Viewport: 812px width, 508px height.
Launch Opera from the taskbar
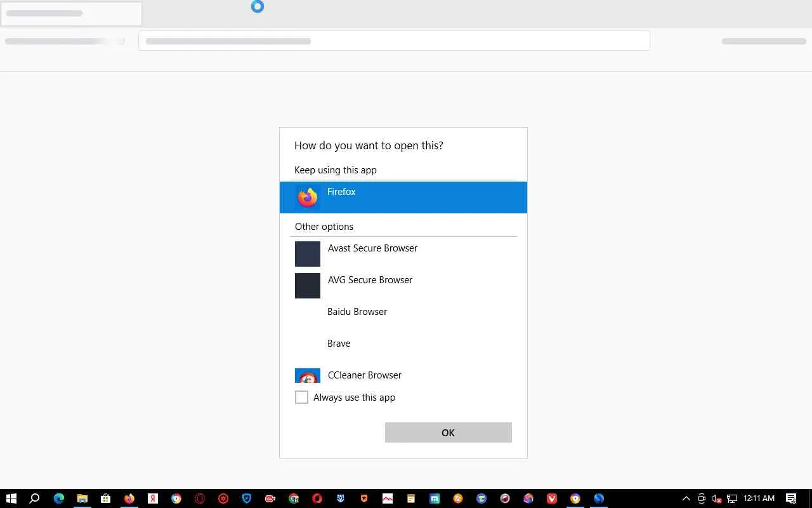coord(317,498)
